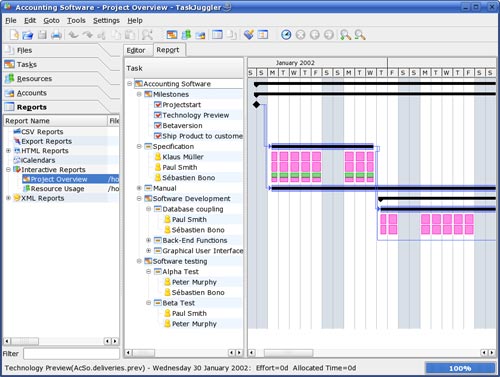
Task: Click the Tasks list toolbar icon
Action: coord(172,35)
